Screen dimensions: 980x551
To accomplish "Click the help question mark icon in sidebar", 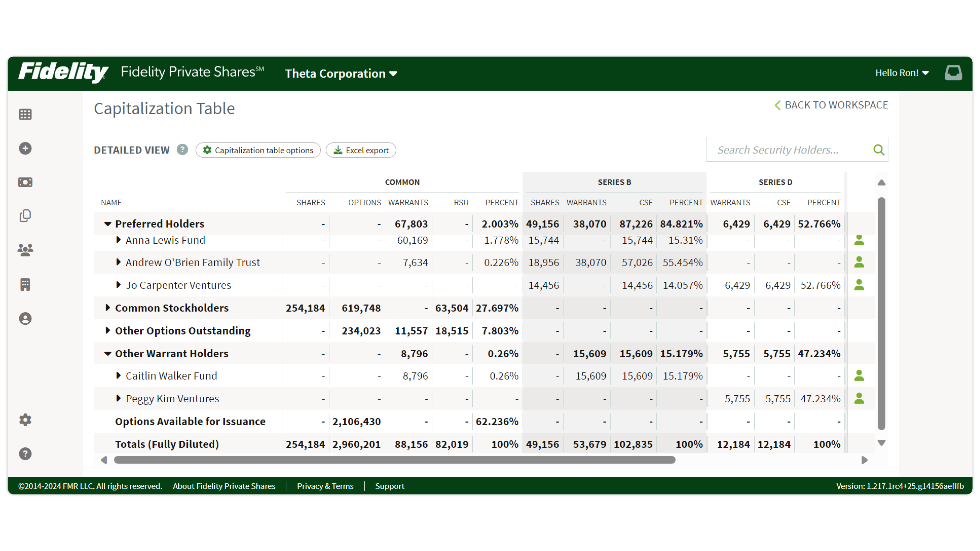I will [25, 454].
